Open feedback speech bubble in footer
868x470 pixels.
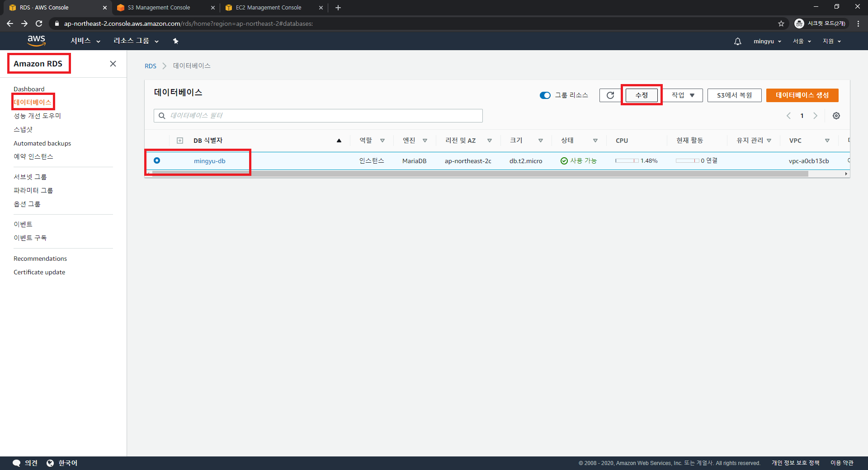[x=25, y=463]
